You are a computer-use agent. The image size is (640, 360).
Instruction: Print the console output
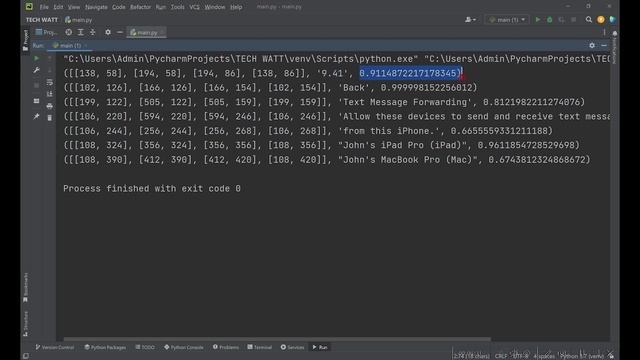click(x=49, y=106)
